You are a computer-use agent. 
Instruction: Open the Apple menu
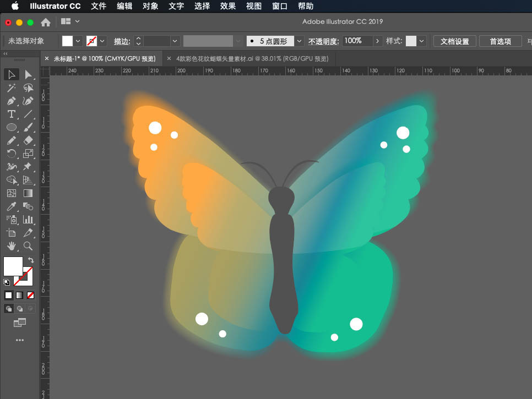[x=15, y=6]
